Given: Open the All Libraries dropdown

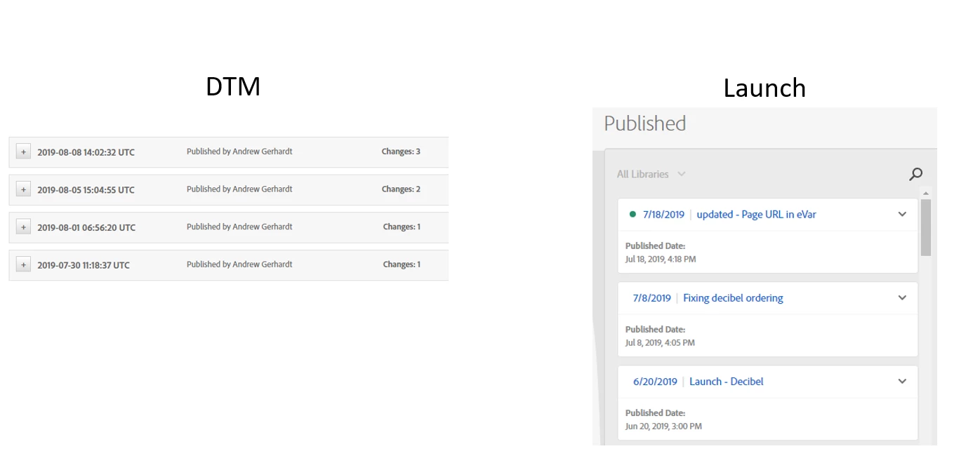Looking at the screenshot, I should [x=651, y=174].
